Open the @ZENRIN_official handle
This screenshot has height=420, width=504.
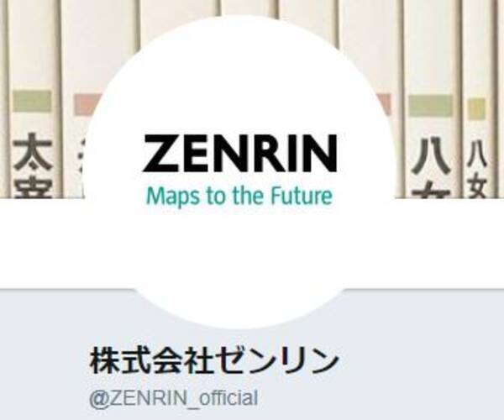[174, 398]
